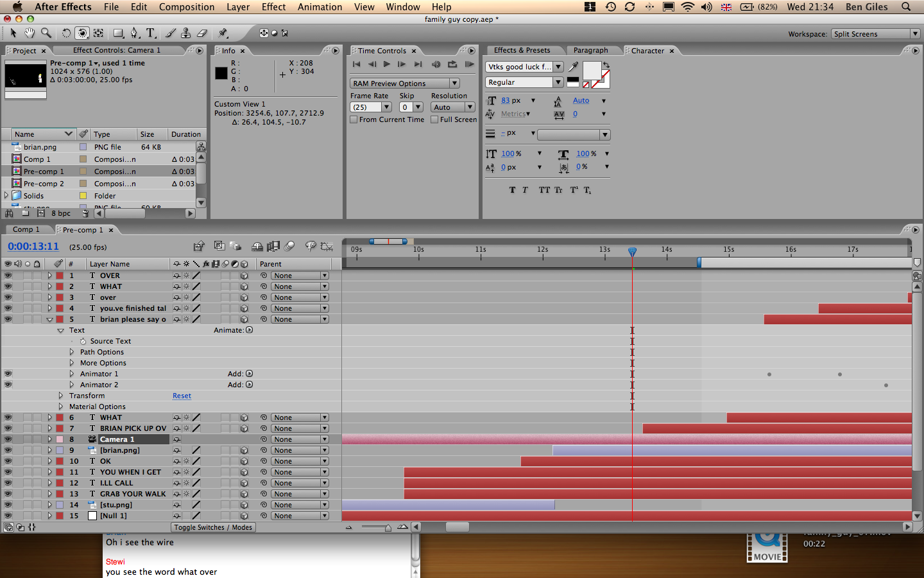924x578 pixels.
Task: Select the Pen tool
Action: coord(135,33)
